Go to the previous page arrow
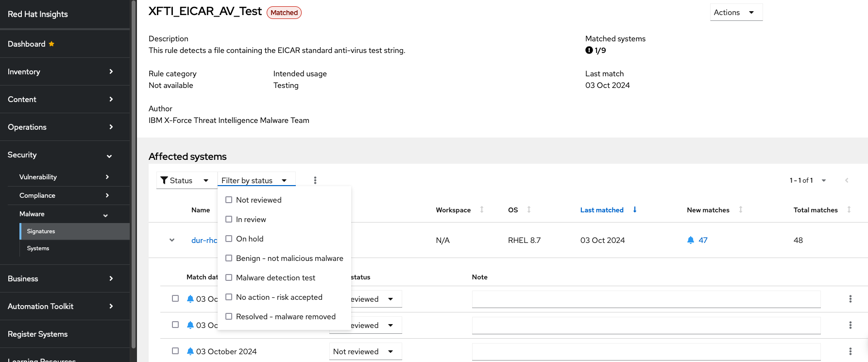 [847, 180]
